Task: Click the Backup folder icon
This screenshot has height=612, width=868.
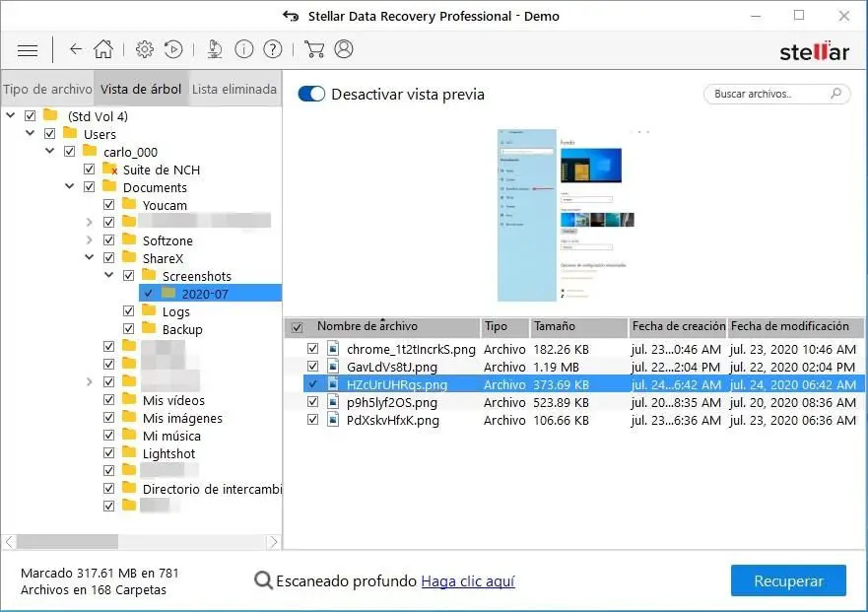Action: point(149,328)
